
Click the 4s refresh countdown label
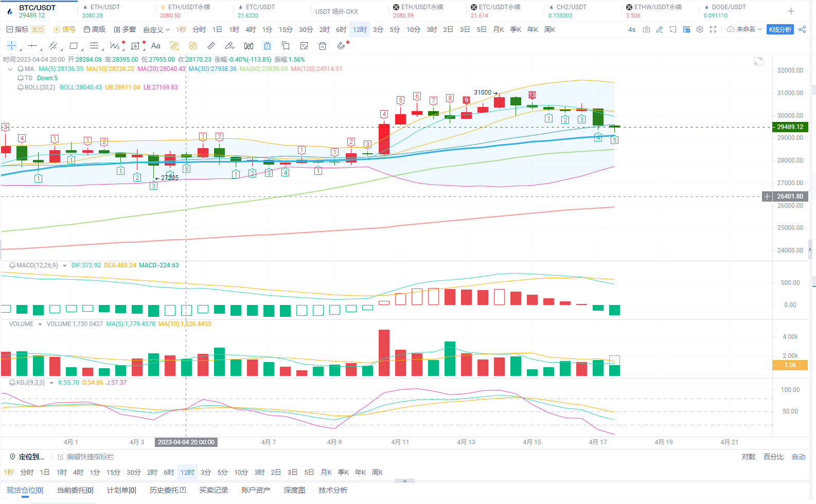pos(632,30)
